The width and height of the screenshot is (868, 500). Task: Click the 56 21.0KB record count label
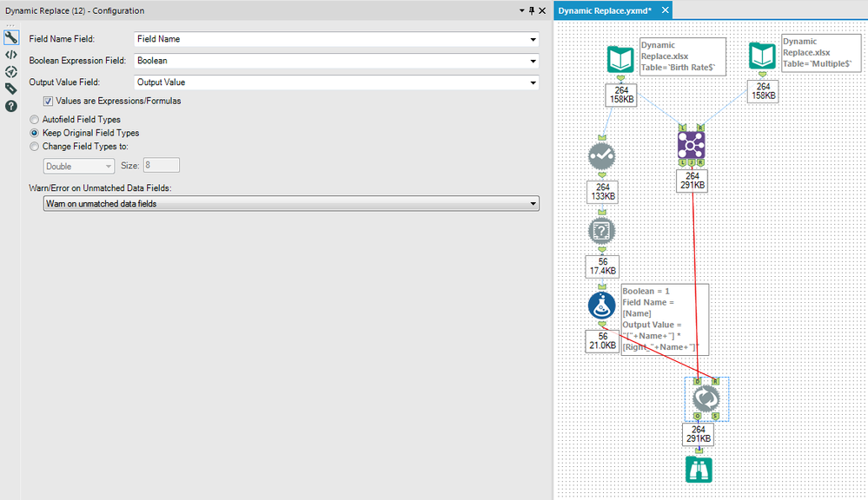603,340
